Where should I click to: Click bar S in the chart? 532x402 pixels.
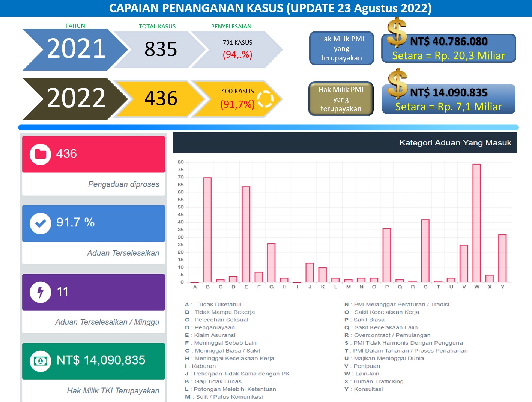[425, 251]
